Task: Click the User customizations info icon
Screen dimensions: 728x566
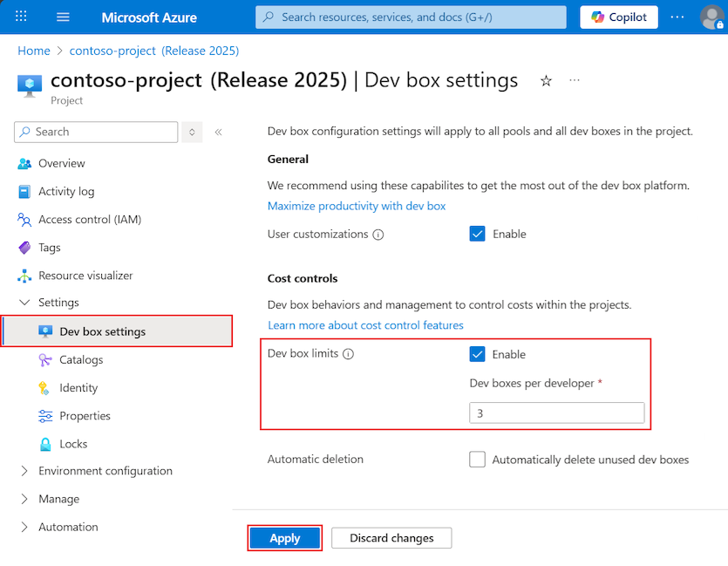Action: 378,235
